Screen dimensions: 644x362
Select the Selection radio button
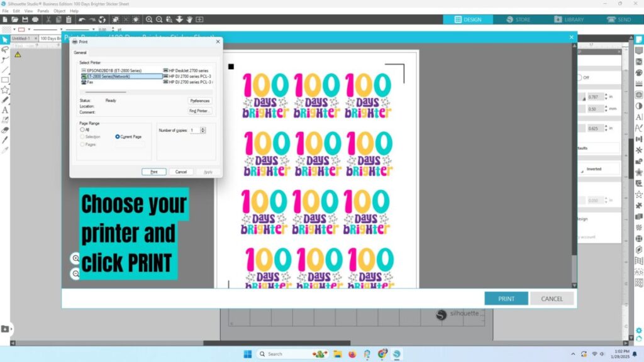[82, 136]
